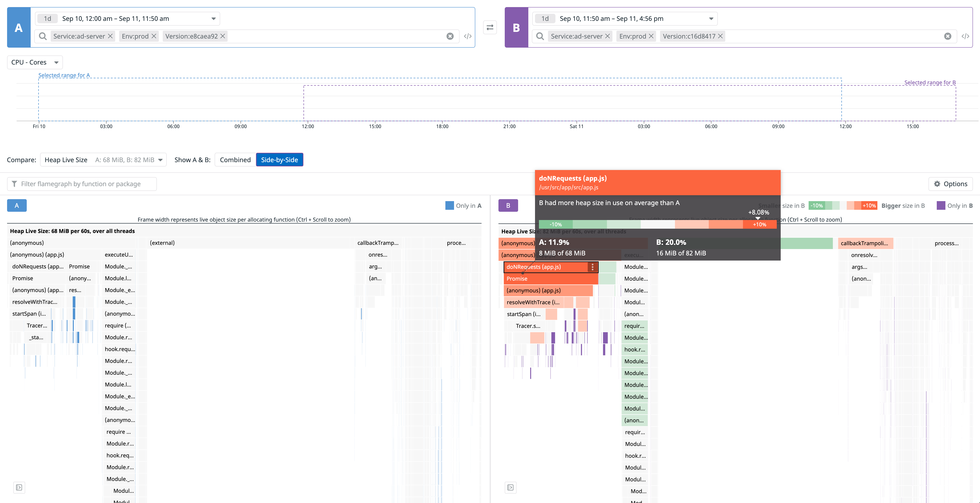Click the flamegraph filter input field
The image size is (980, 503).
pos(82,184)
